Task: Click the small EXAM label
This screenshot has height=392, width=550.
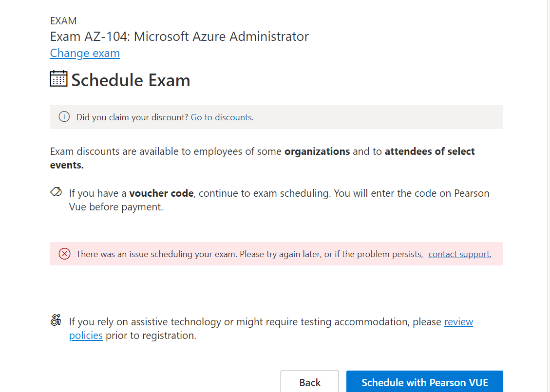Action: click(x=63, y=21)
